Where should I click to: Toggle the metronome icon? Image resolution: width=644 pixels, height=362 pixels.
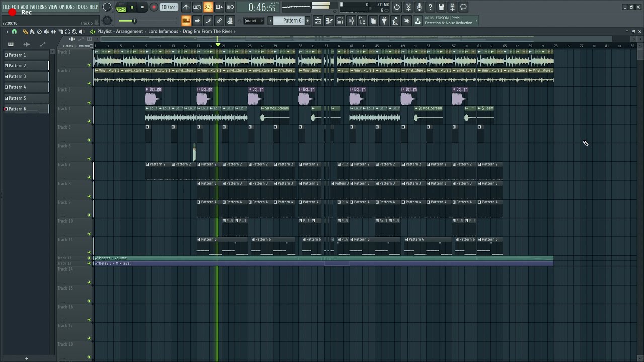coord(186,7)
